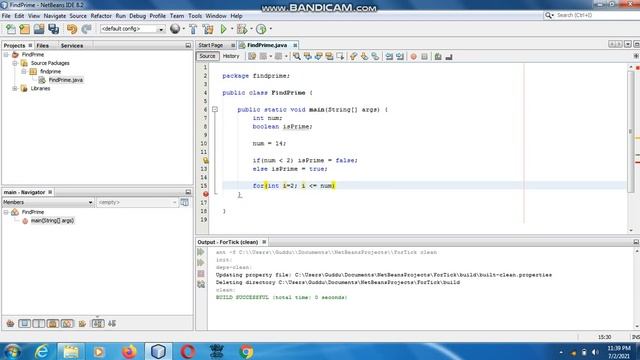Click the Source view button
Image resolution: width=640 pixels, height=360 pixels.
(207, 56)
